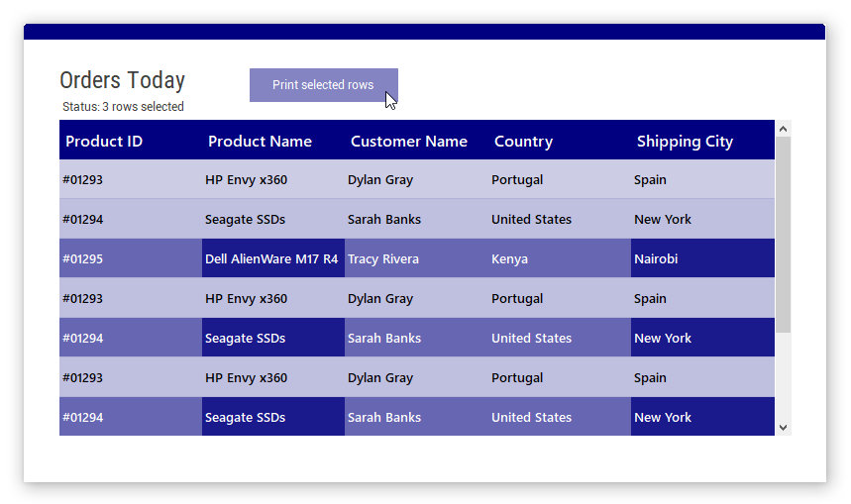Click the Print selected rows button
Viewport: 851px width, 504px height.
pyautogui.click(x=323, y=85)
